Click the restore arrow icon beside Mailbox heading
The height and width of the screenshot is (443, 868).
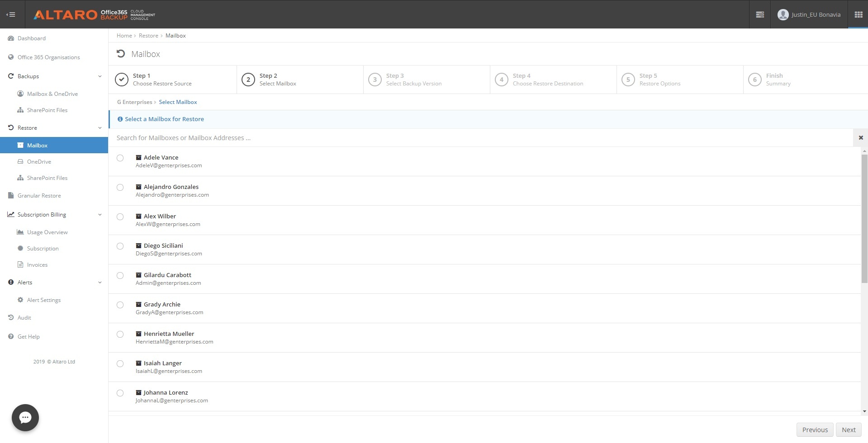click(120, 53)
